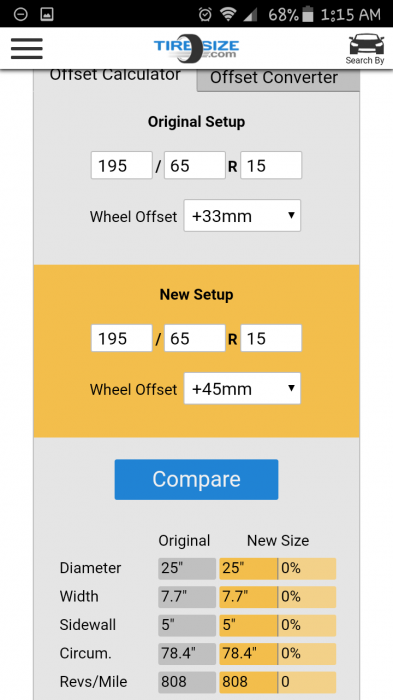
Task: Edit Original Setup aspect ratio 65
Action: pos(195,165)
